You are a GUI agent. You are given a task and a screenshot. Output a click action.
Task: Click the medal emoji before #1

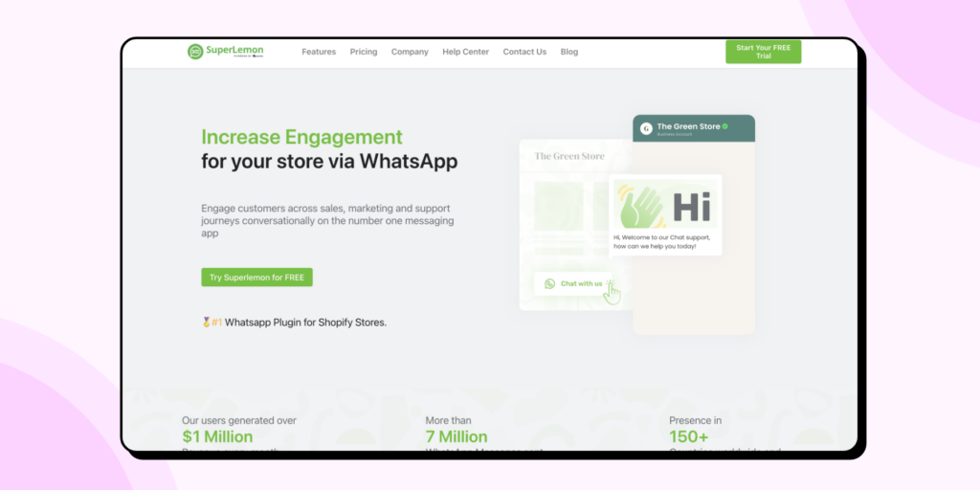pyautogui.click(x=207, y=323)
